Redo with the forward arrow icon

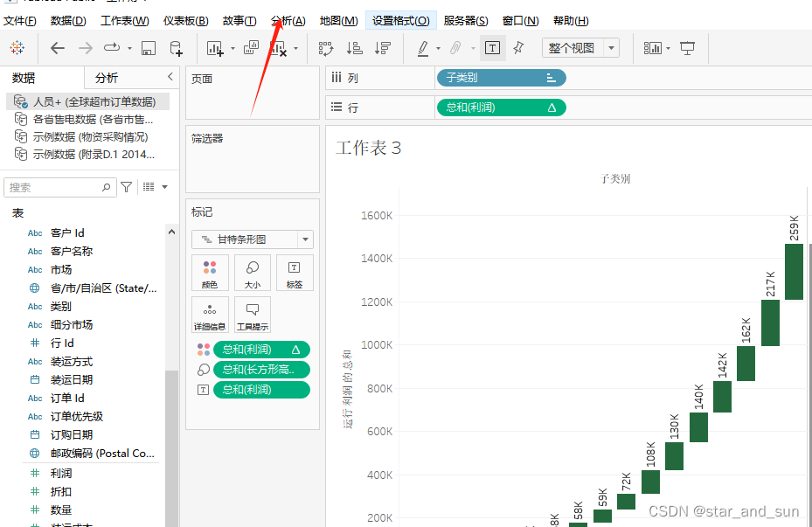(x=86, y=48)
